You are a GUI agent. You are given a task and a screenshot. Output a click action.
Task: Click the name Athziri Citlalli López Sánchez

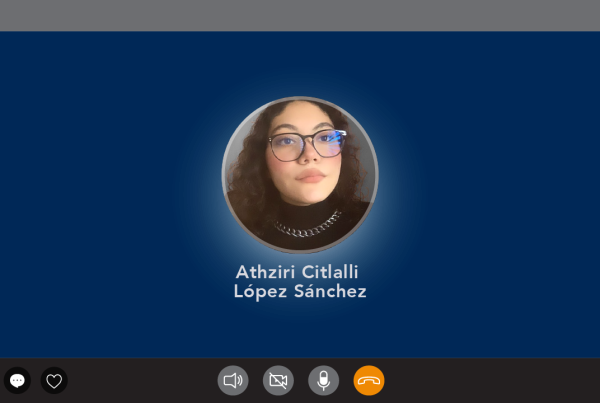coord(300,282)
